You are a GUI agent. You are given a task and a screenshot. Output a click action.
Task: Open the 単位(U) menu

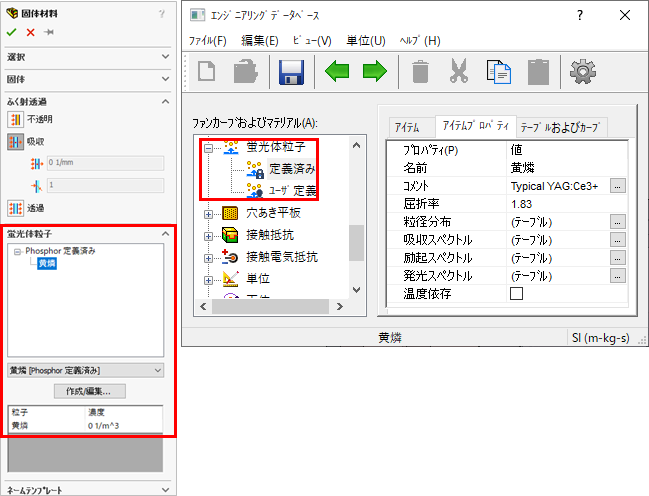point(366,41)
